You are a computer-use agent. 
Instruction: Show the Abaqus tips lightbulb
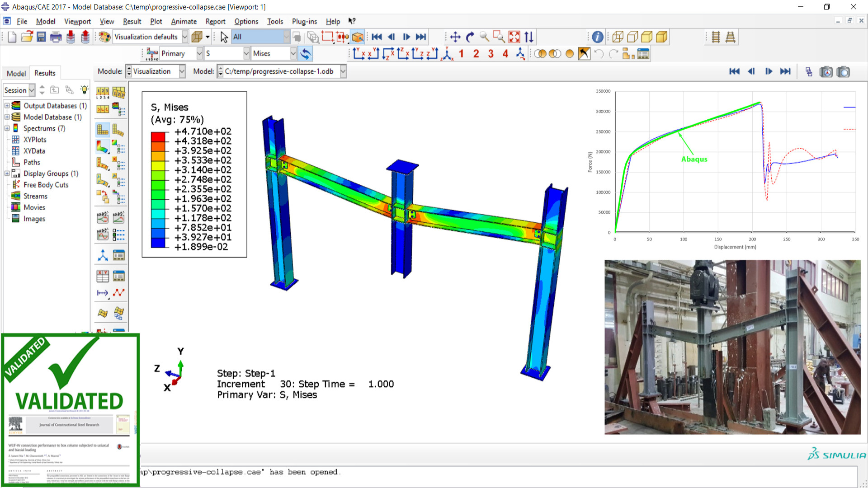pyautogui.click(x=84, y=90)
